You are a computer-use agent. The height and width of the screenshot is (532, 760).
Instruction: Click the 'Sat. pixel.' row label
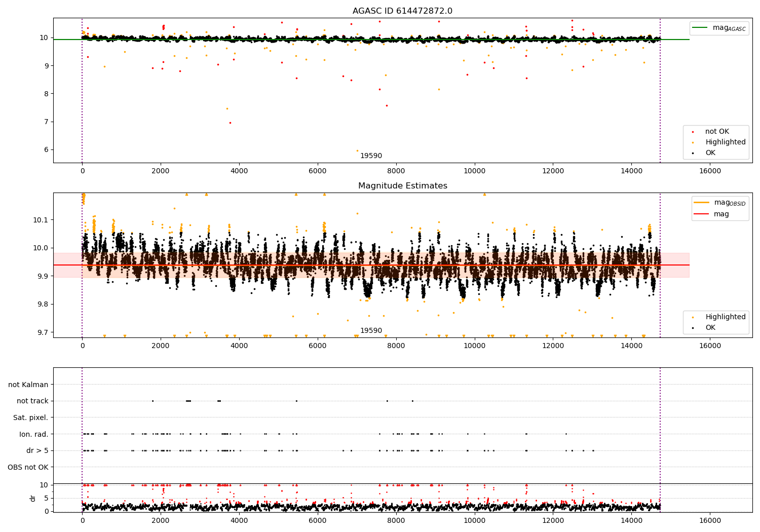pos(31,418)
